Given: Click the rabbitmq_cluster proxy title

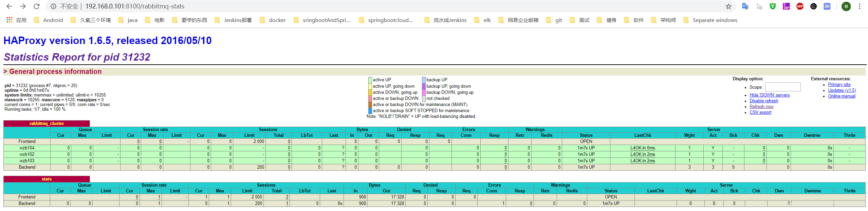Looking at the screenshot, I should pyautogui.click(x=47, y=124).
